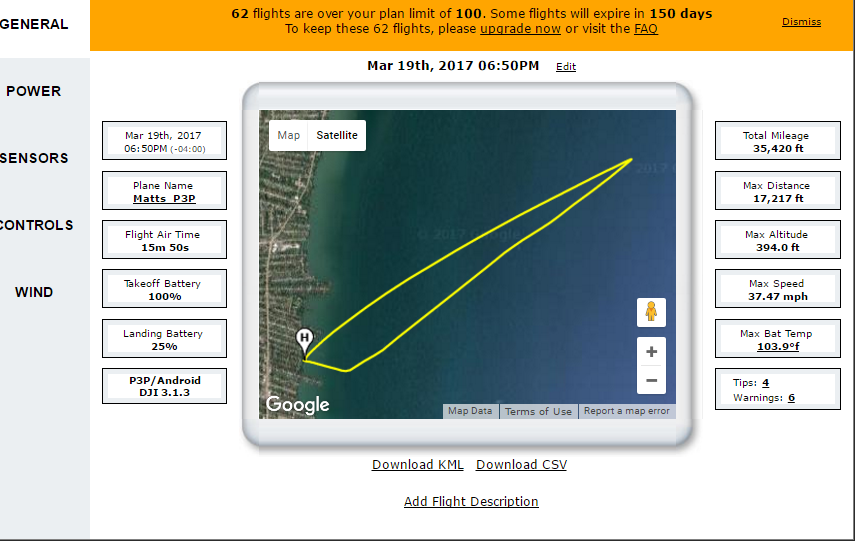Open the FAQ link in the banner
This screenshot has height=544, width=856.
(646, 29)
